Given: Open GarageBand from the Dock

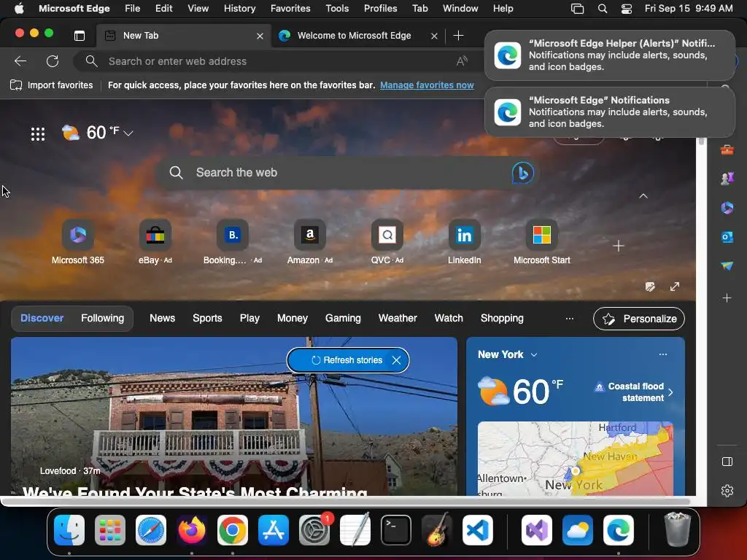Looking at the screenshot, I should (437, 530).
